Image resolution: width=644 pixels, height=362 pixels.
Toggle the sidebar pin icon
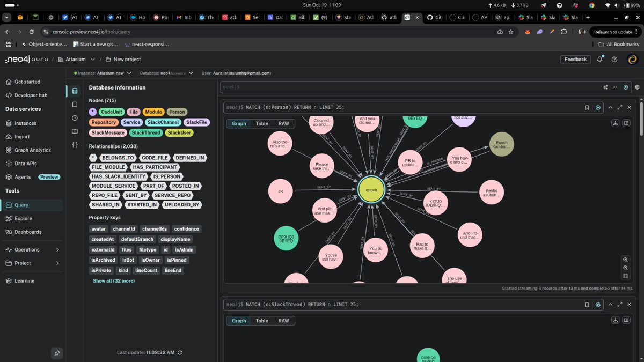click(56, 353)
